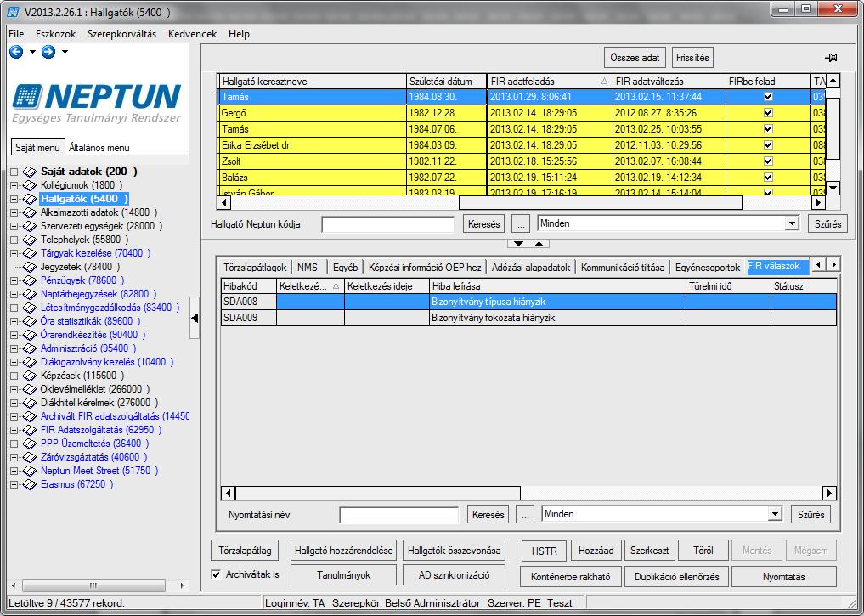
Task: Open the Eszközök menu
Action: 56,34
